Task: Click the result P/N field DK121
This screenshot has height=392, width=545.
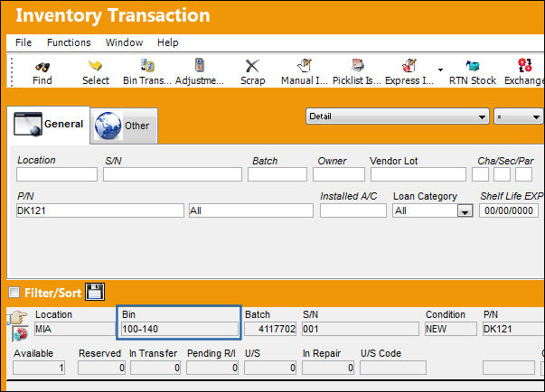Action: 513,329
